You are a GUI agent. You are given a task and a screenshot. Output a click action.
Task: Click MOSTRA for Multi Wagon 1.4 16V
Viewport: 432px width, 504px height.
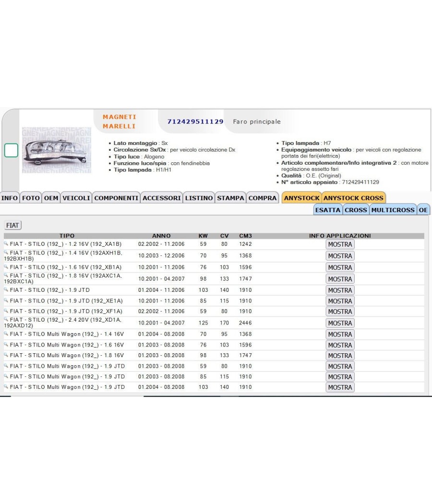(340, 334)
